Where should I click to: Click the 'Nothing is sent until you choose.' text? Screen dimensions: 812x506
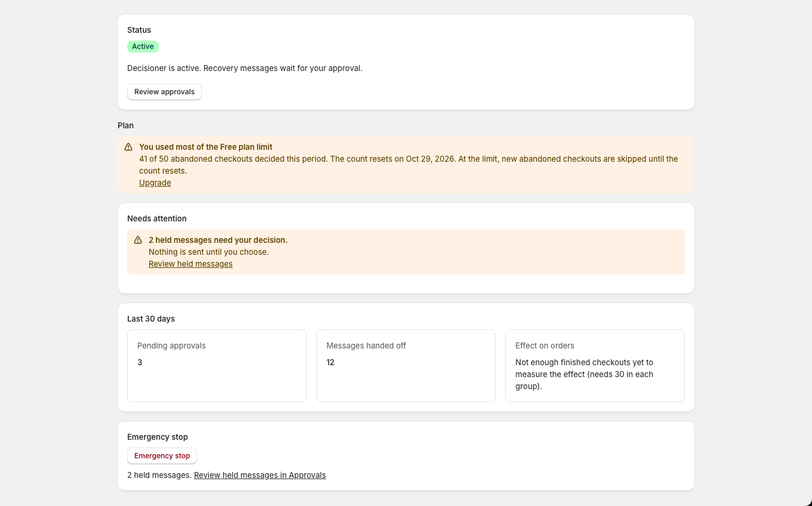point(209,252)
